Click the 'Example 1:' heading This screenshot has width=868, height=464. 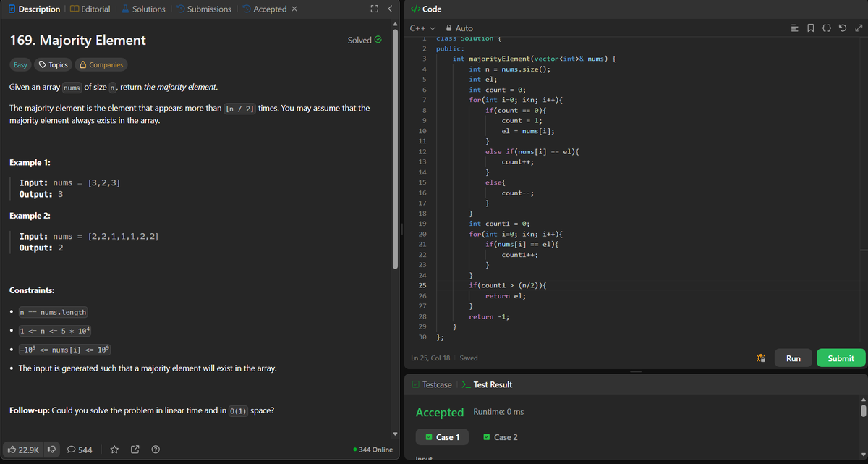coord(30,162)
